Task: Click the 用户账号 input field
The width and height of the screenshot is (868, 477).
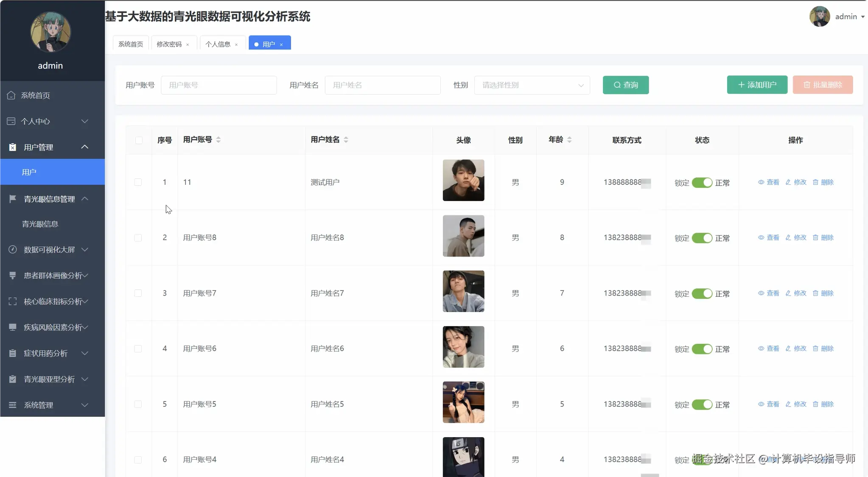Action: 219,85
